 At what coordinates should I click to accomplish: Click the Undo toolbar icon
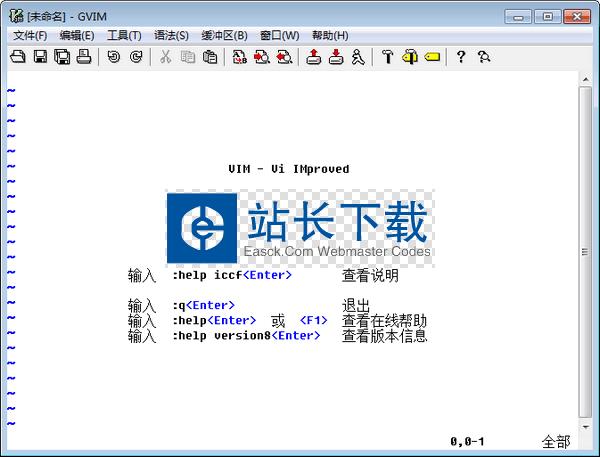(114, 57)
